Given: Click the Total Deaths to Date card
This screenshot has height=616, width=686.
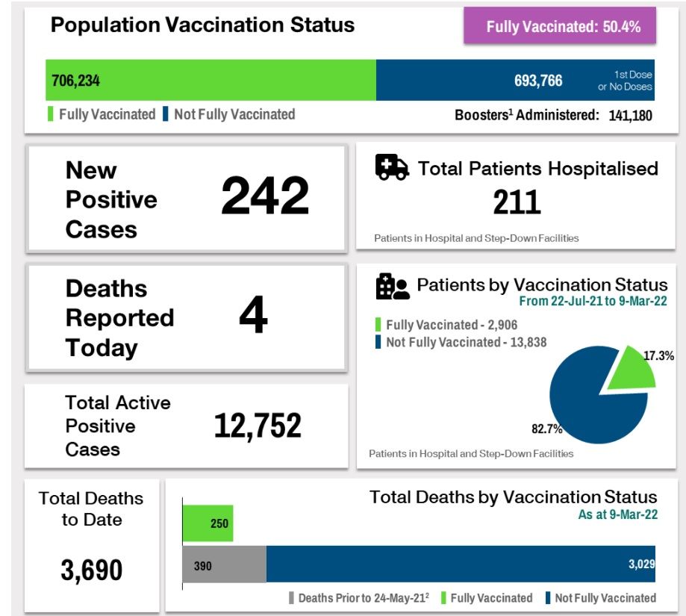Looking at the screenshot, I should point(92,545).
